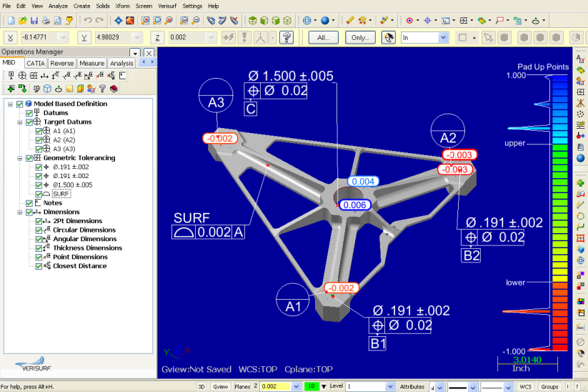Switch to the CATIA tab
The image size is (588, 392).
36,63
